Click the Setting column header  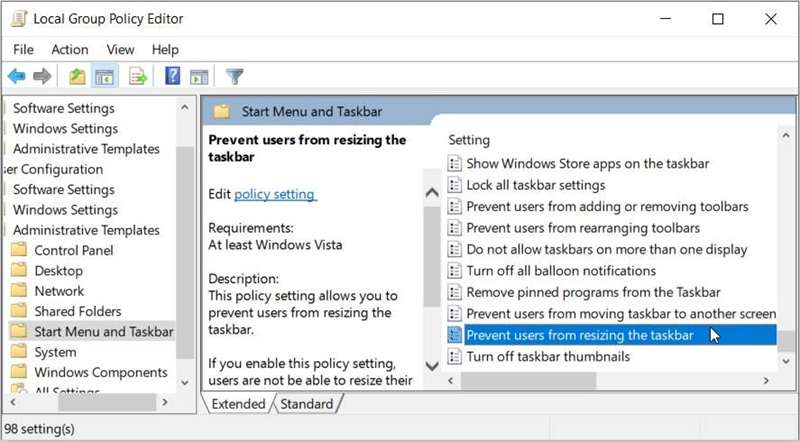pyautogui.click(x=469, y=140)
